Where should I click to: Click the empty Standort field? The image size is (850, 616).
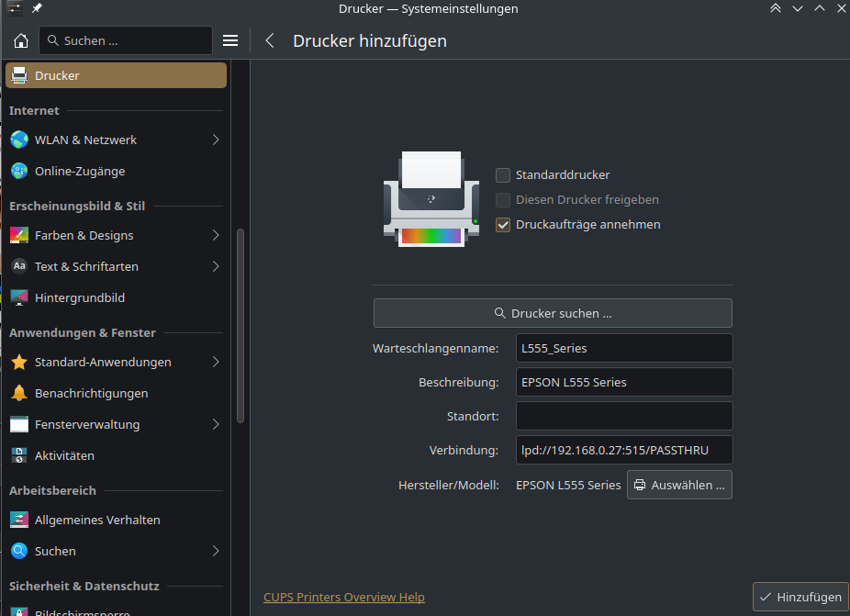tap(624, 416)
